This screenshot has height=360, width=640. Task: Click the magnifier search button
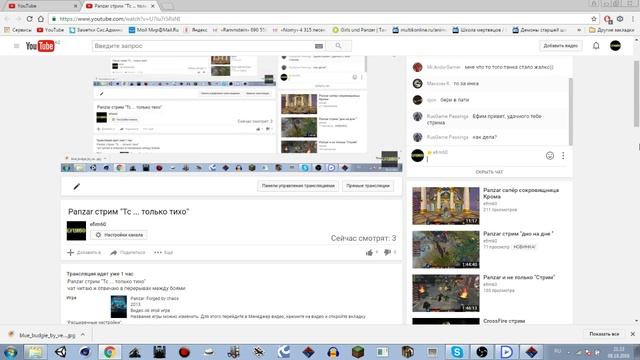click(x=338, y=46)
